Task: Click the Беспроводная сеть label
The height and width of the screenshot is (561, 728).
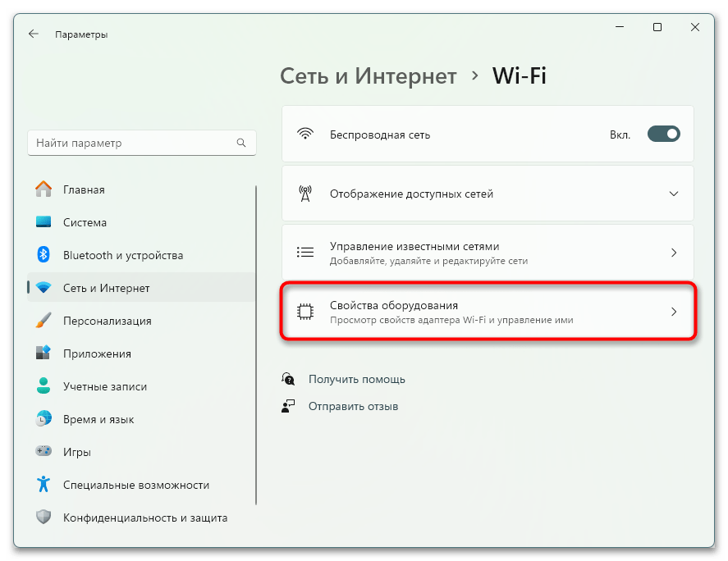Action: click(380, 135)
